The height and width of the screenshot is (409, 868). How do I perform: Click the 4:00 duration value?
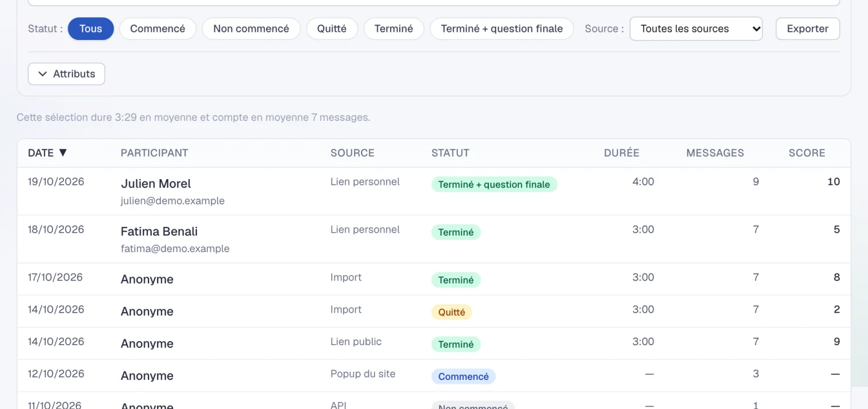(x=643, y=182)
